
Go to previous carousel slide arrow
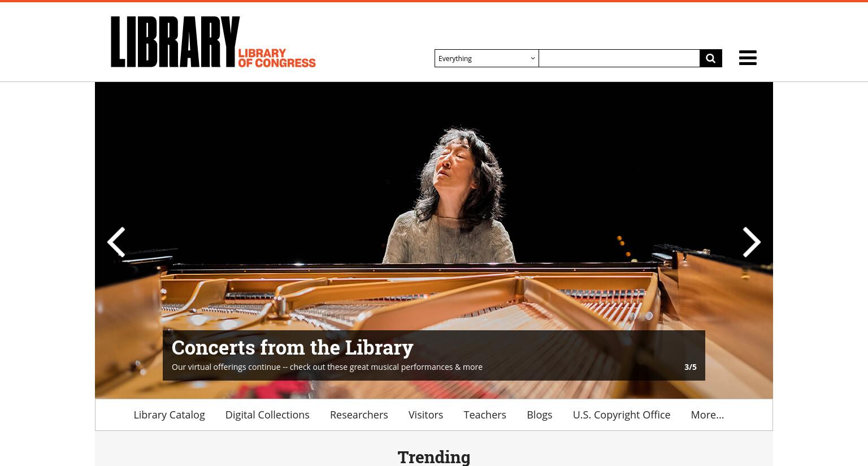pyautogui.click(x=116, y=242)
